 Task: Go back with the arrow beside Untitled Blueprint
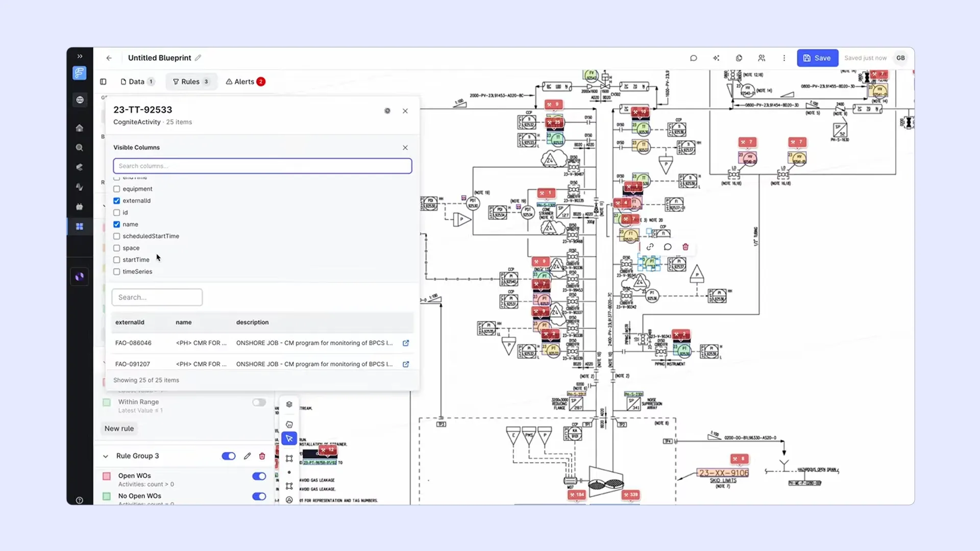point(109,58)
